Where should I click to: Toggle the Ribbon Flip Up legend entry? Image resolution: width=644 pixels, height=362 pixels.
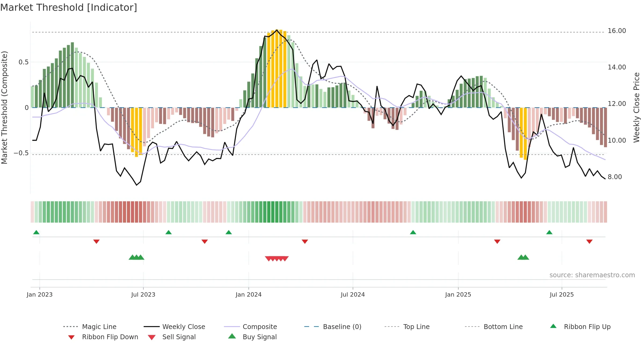(580, 327)
